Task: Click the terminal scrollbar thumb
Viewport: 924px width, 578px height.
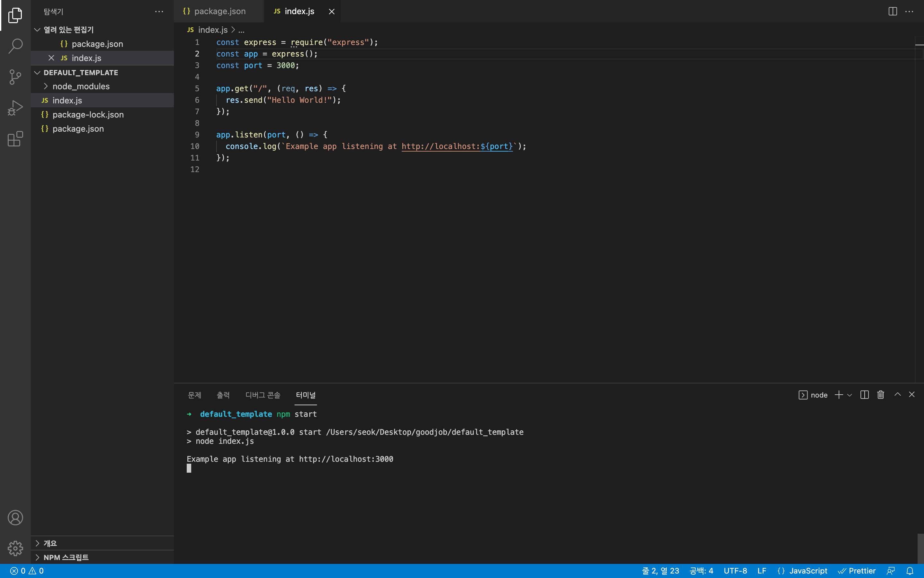Action: [920, 548]
